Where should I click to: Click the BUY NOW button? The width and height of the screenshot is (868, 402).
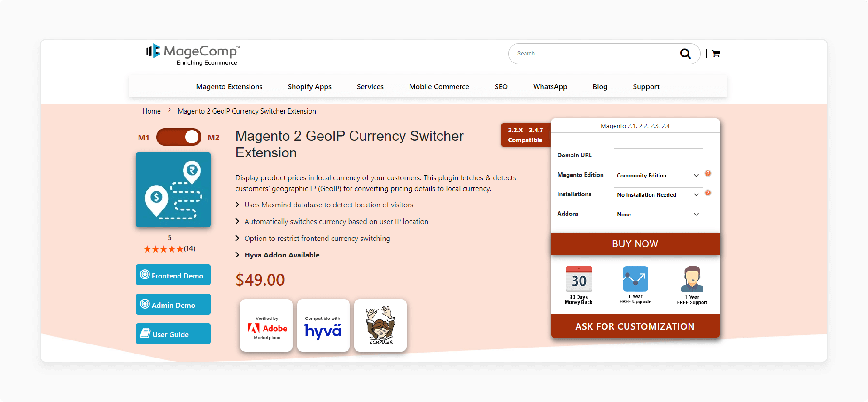point(635,244)
